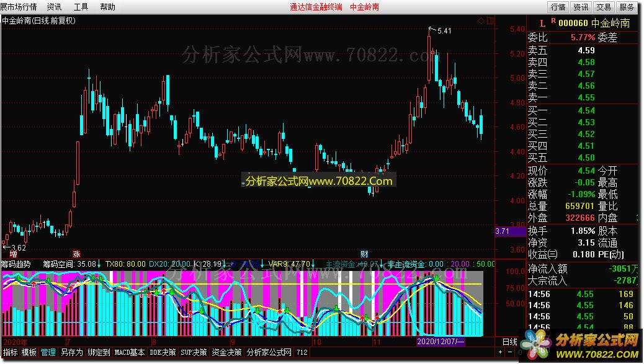The width and height of the screenshot is (644, 364).
Task: Select the 模板 tab
Action: [x=29, y=352]
